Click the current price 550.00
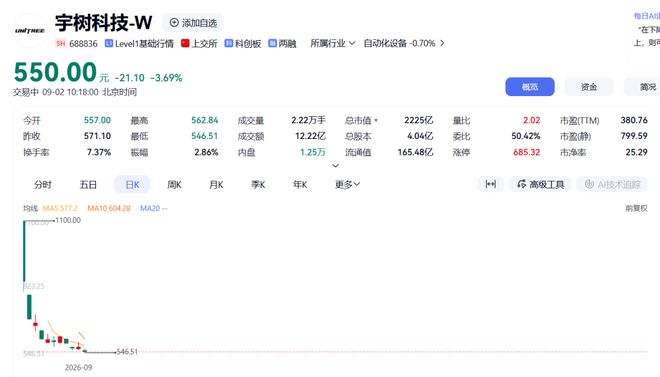Screen dimensions: 660x377 coord(55,72)
